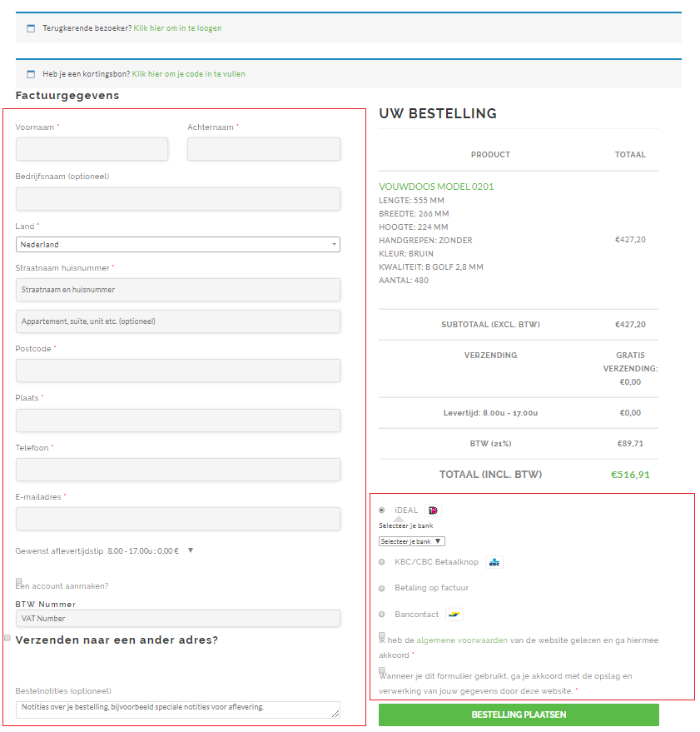Image resolution: width=700 pixels, height=732 pixels.
Task: Click the KBC bank logo icon
Action: tap(494, 562)
